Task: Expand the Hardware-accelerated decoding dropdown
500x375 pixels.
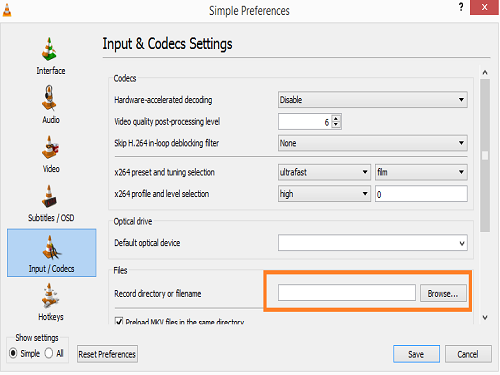Action: [x=373, y=100]
